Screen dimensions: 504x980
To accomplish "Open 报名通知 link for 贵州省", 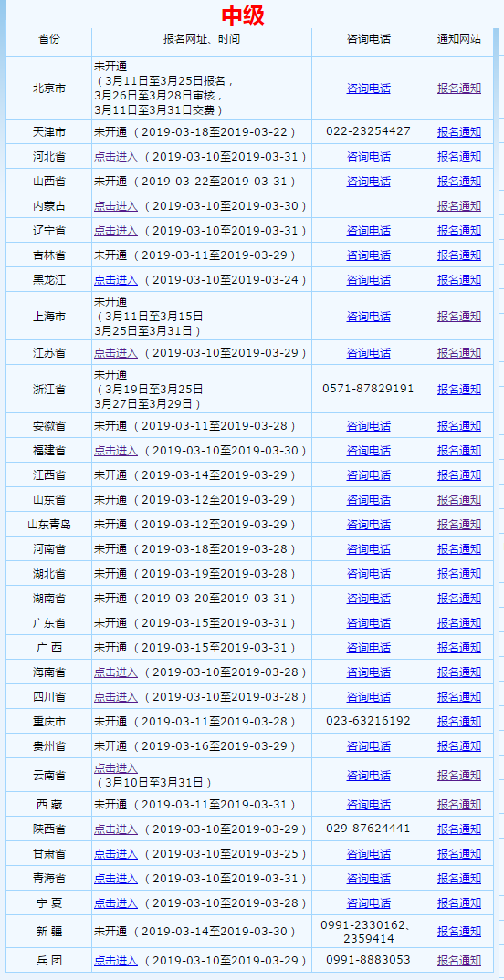I will 459,746.
